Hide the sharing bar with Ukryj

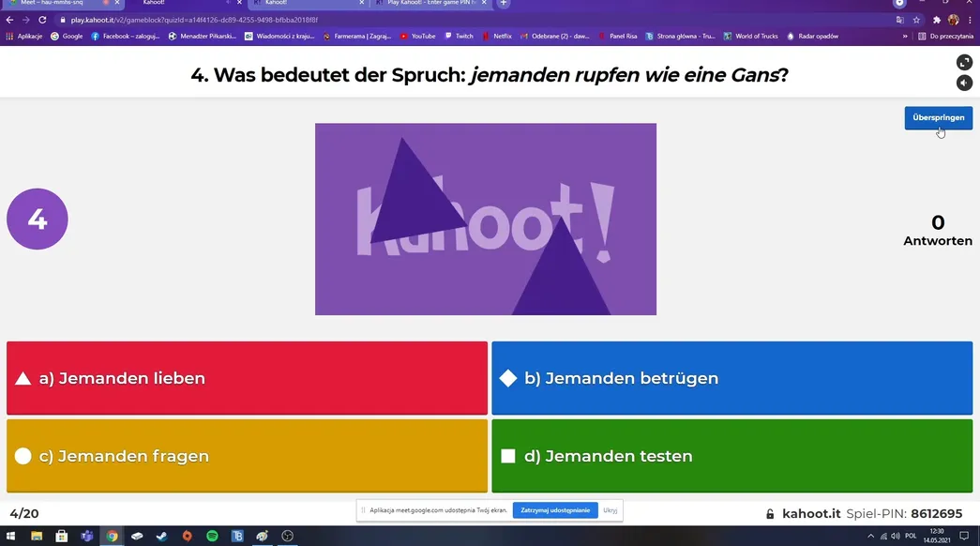coord(610,510)
